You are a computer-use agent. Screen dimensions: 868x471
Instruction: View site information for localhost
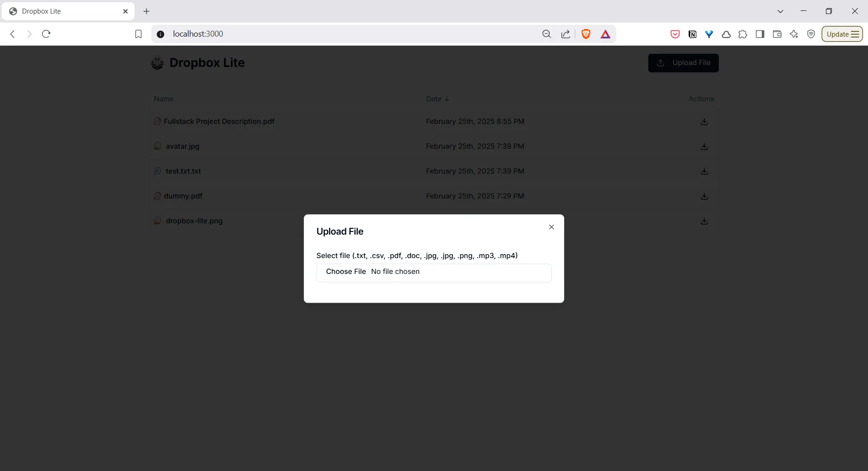(160, 34)
